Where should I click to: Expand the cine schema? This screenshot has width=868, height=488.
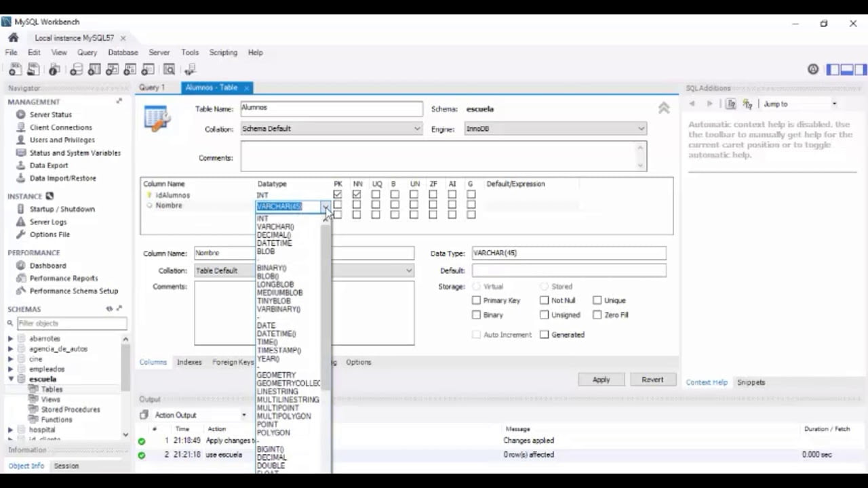click(x=10, y=359)
